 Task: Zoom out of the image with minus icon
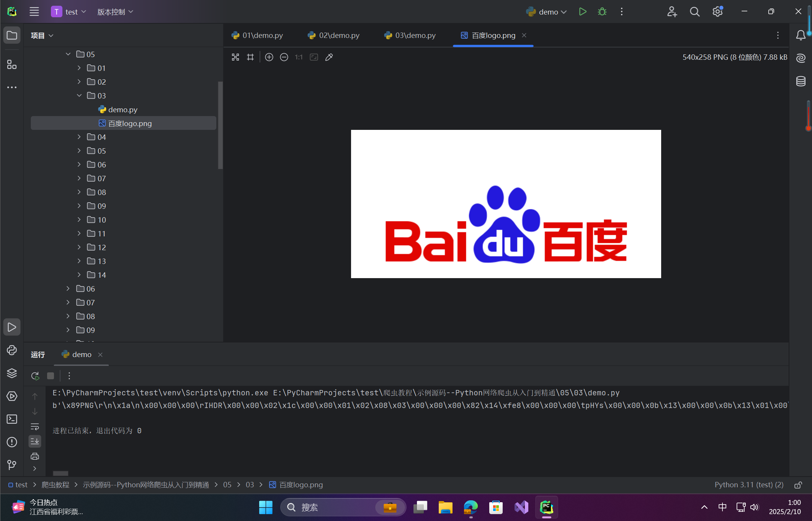point(284,57)
